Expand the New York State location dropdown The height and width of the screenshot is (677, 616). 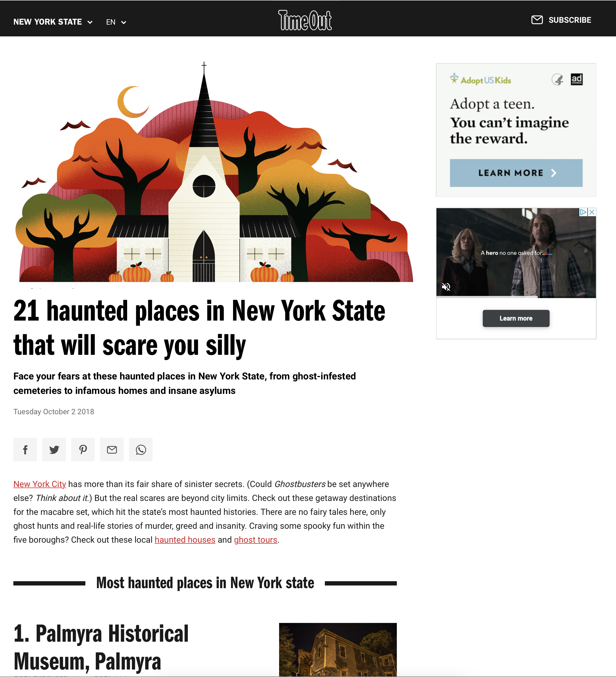pos(53,22)
